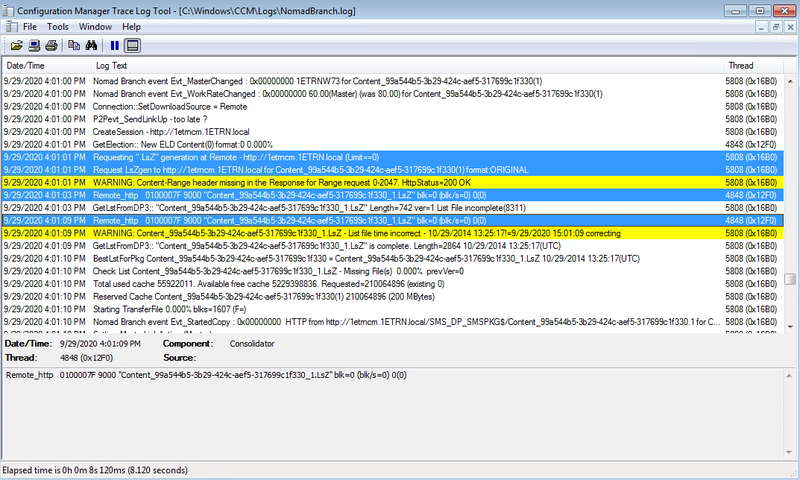Image resolution: width=800 pixels, height=480 pixels.
Task: Toggle the Show/Hide details pane icon
Action: point(132,45)
